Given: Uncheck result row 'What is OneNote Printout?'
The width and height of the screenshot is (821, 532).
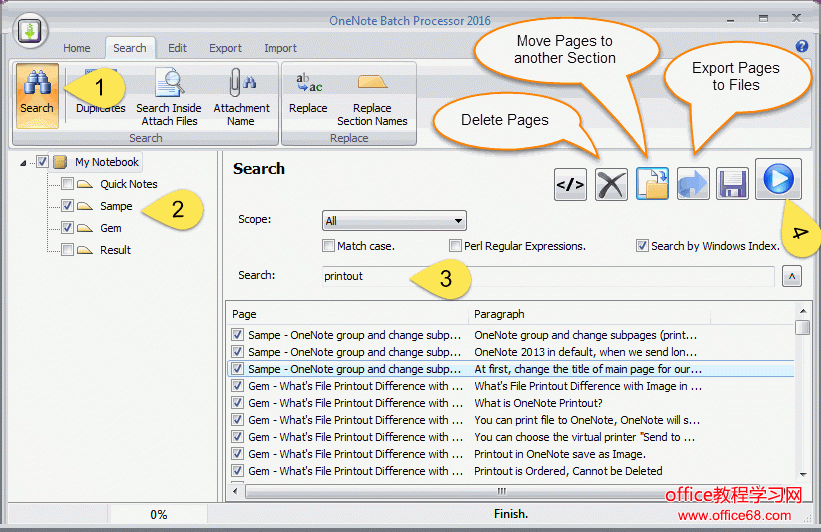Looking at the screenshot, I should pos(238,403).
